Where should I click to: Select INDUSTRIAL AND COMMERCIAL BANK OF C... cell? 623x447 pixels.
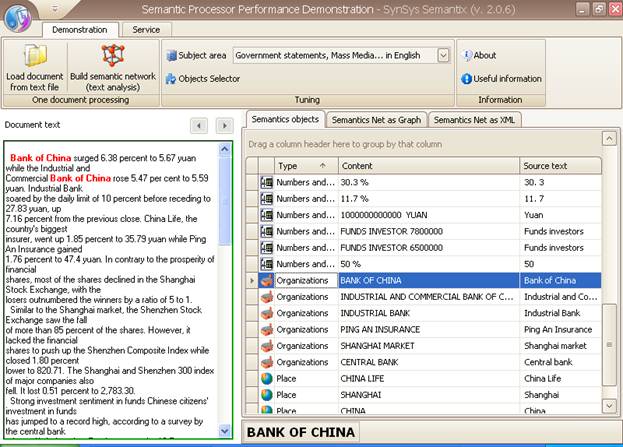coord(429,297)
